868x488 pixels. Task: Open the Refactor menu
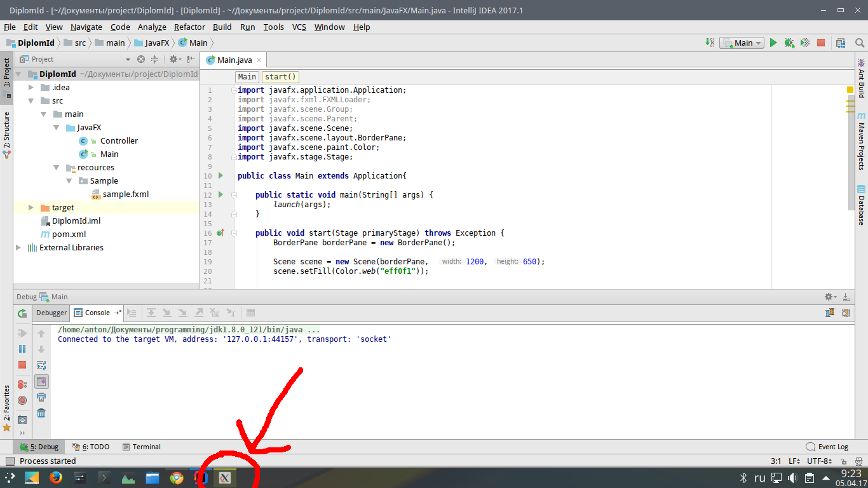click(189, 27)
